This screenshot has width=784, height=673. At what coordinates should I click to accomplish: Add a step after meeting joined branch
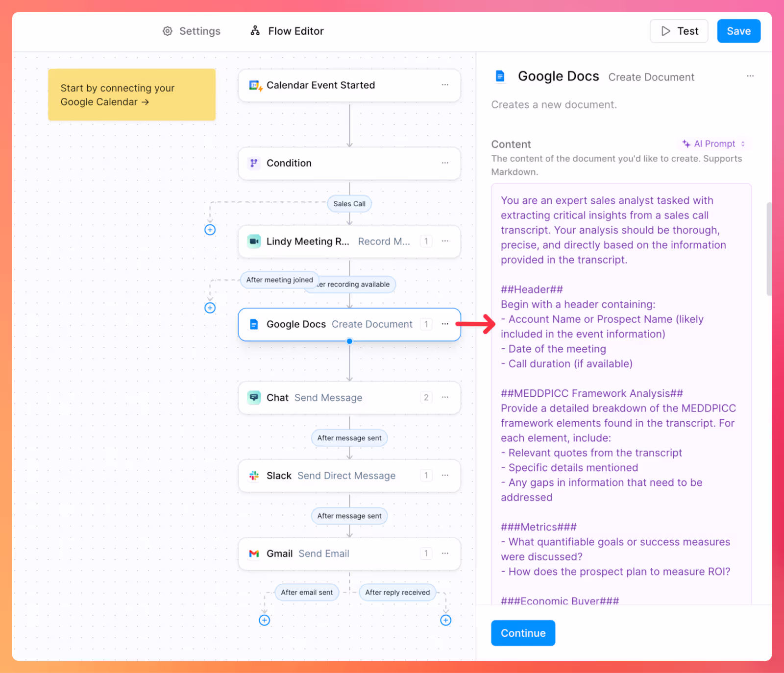point(210,308)
